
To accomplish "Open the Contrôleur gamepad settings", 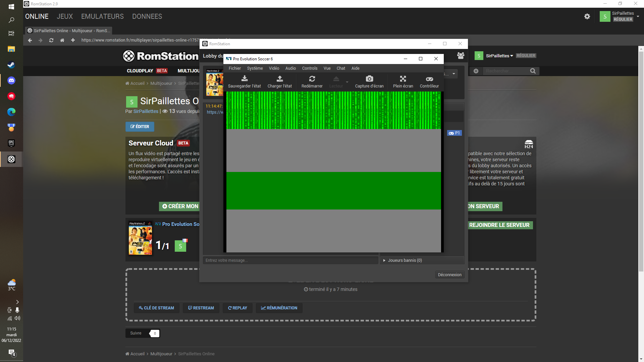I will coord(429,79).
